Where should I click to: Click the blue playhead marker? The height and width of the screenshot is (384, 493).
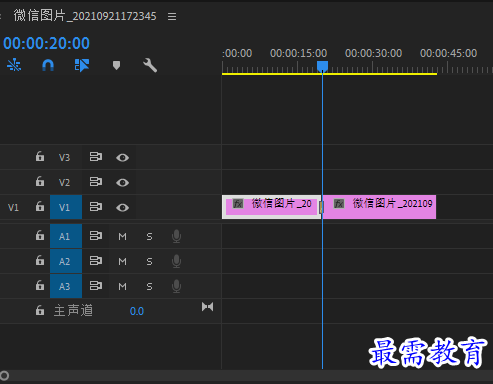click(322, 66)
